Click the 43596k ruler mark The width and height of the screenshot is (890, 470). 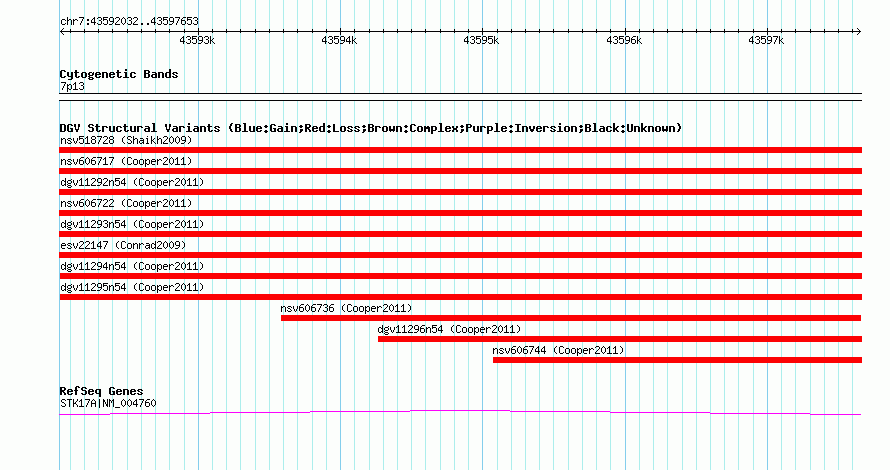[x=624, y=40]
